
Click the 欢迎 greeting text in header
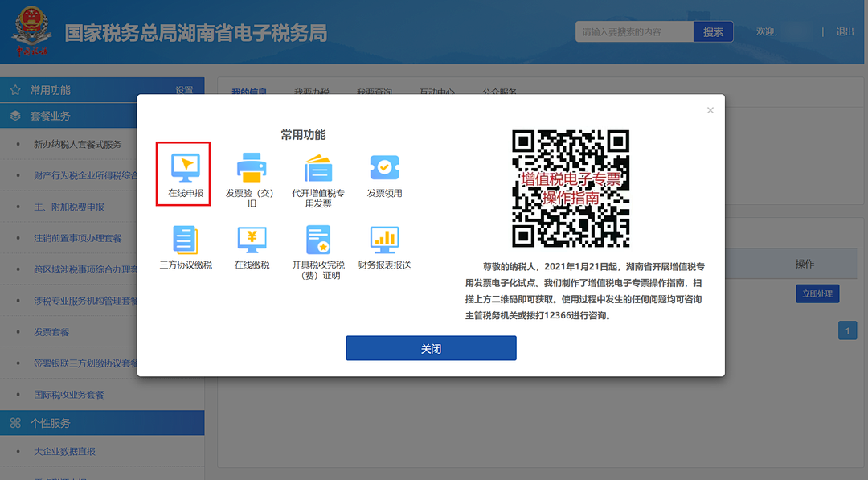[x=766, y=32]
